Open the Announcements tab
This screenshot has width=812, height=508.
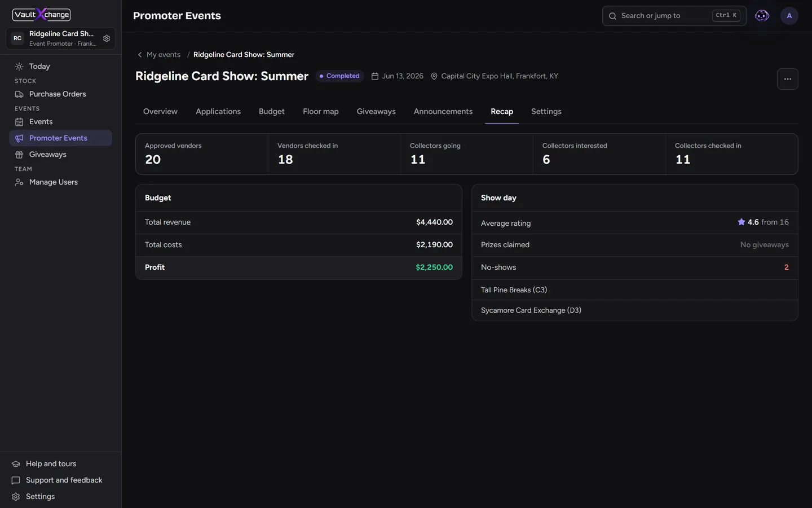443,112
